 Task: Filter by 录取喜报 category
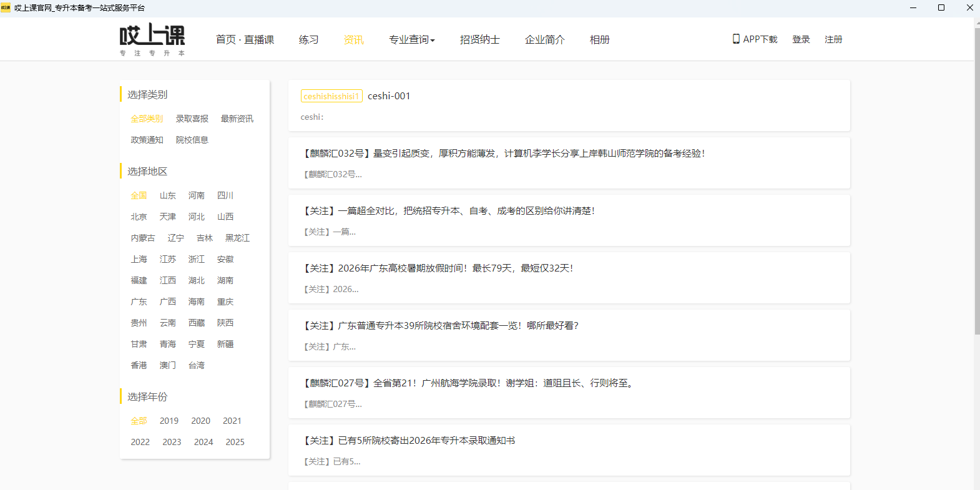(x=192, y=119)
